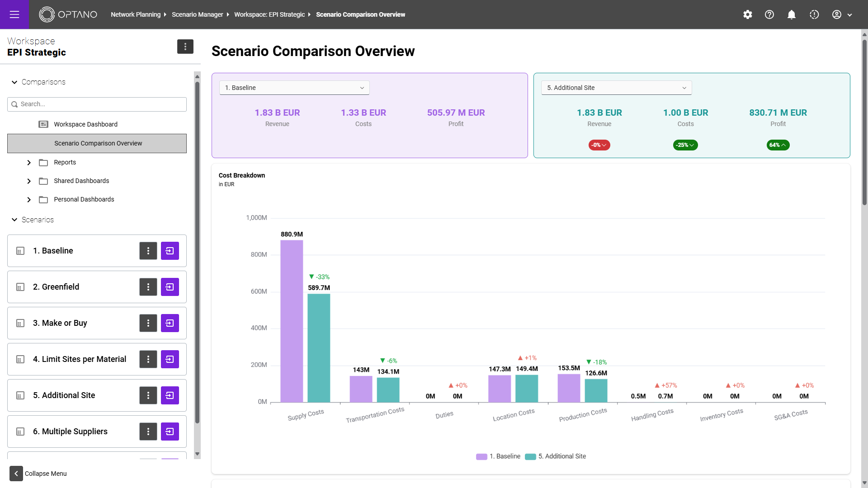Click the help question mark icon
The width and height of the screenshot is (868, 488).
coord(769,14)
